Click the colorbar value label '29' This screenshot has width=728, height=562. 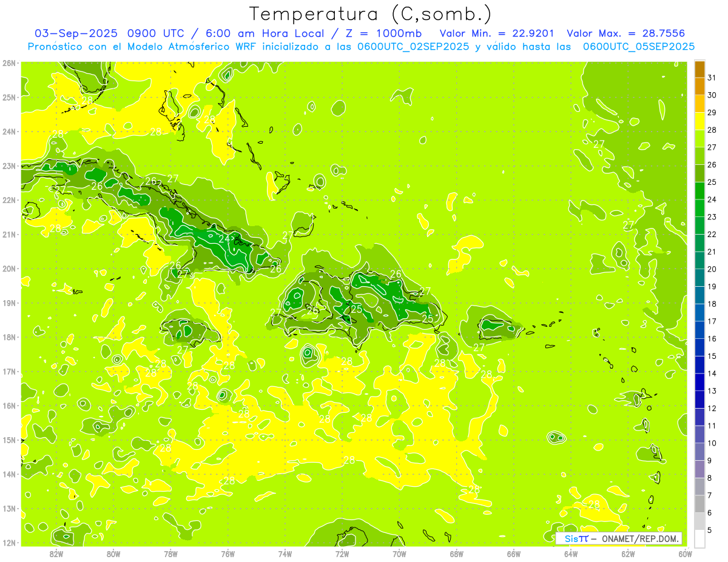pos(712,112)
